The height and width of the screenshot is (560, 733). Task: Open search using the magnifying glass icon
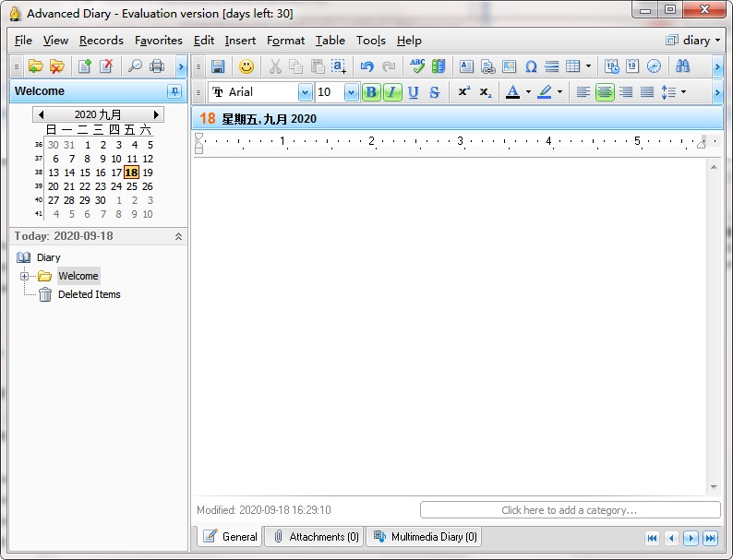click(x=135, y=66)
